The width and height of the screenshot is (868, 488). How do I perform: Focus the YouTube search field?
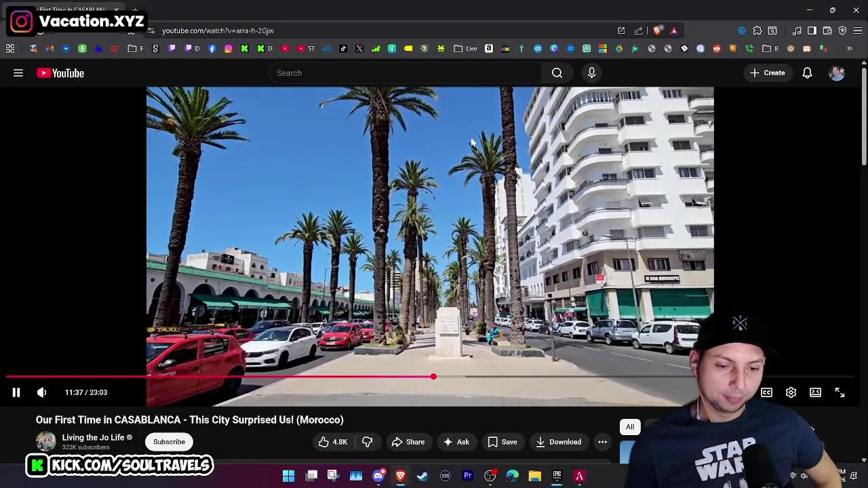[x=406, y=73]
